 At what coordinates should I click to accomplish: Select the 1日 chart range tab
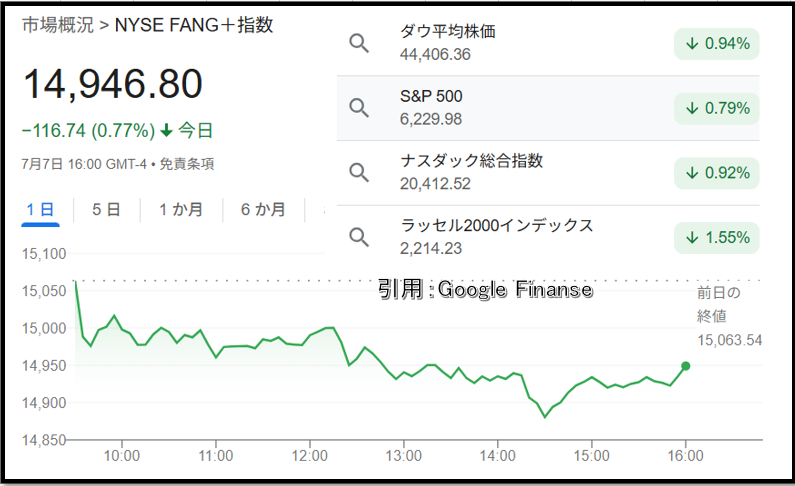click(40, 210)
